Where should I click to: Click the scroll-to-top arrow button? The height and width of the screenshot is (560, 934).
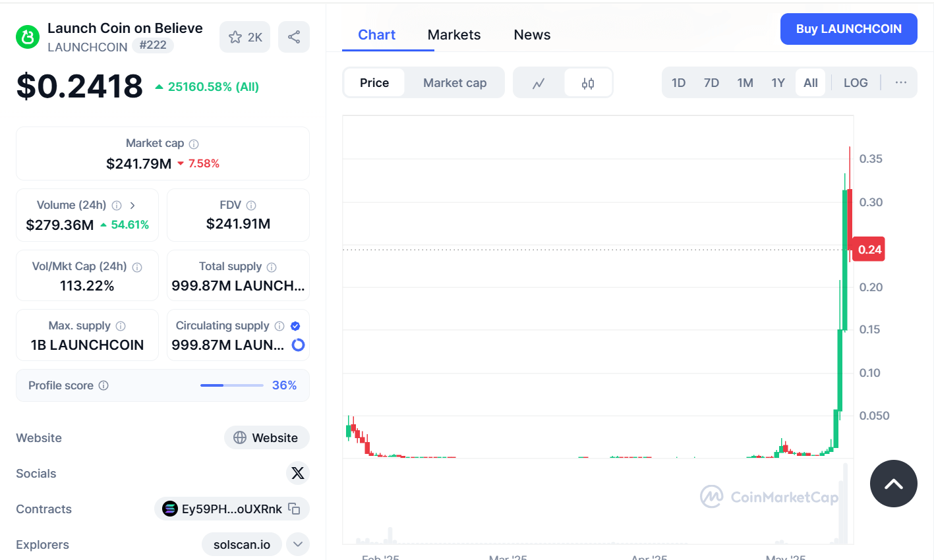pos(894,484)
